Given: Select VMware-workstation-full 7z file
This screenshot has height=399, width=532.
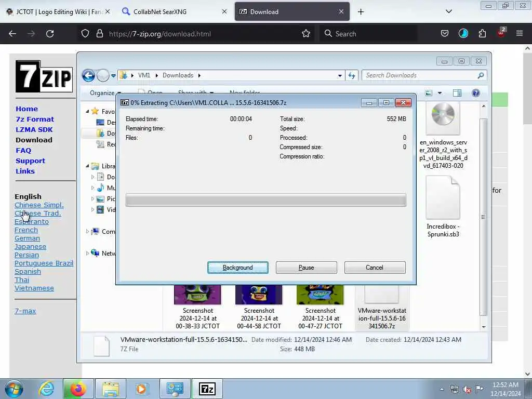Looking at the screenshot, I should pos(382,308).
